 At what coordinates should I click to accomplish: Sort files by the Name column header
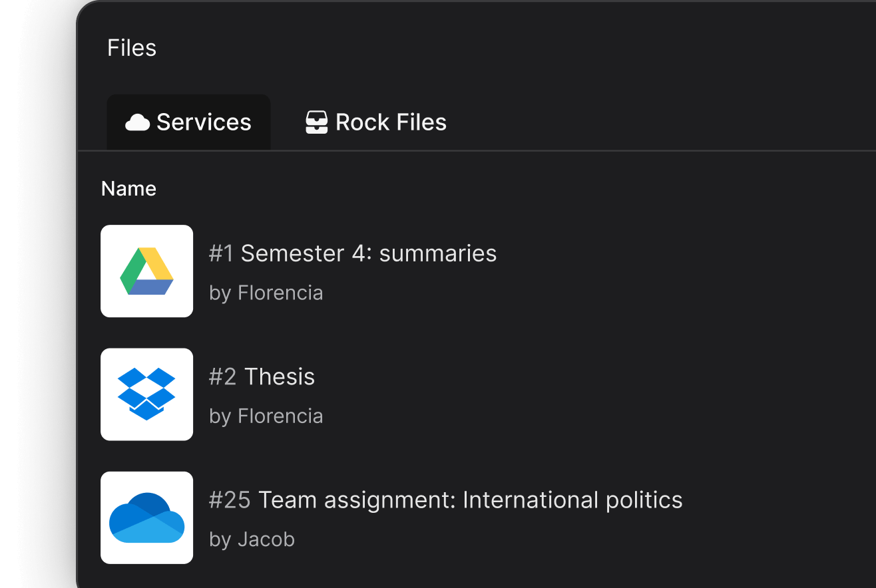[x=128, y=188]
